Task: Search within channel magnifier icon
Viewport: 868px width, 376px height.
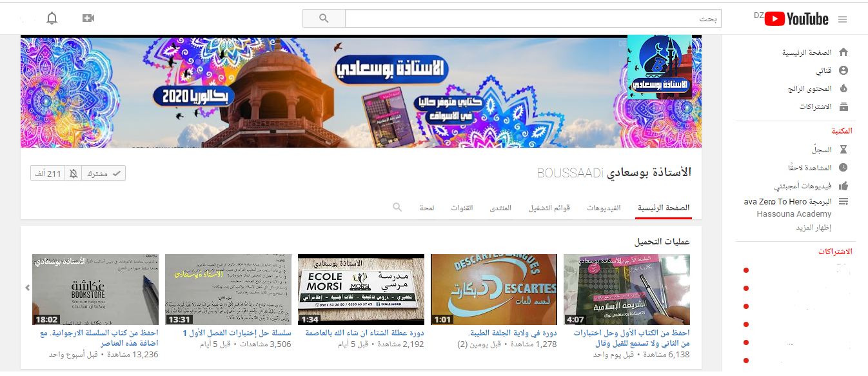Action: [397, 207]
